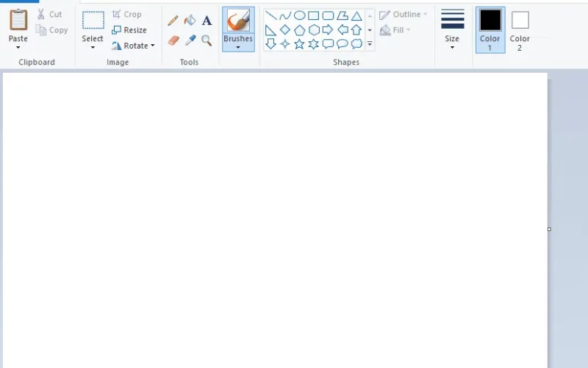
Task: Click the Paste clipboard icon
Action: tap(18, 20)
